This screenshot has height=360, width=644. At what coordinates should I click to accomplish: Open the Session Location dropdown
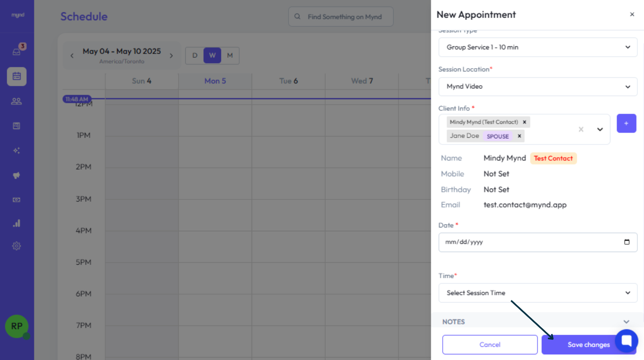tap(537, 87)
